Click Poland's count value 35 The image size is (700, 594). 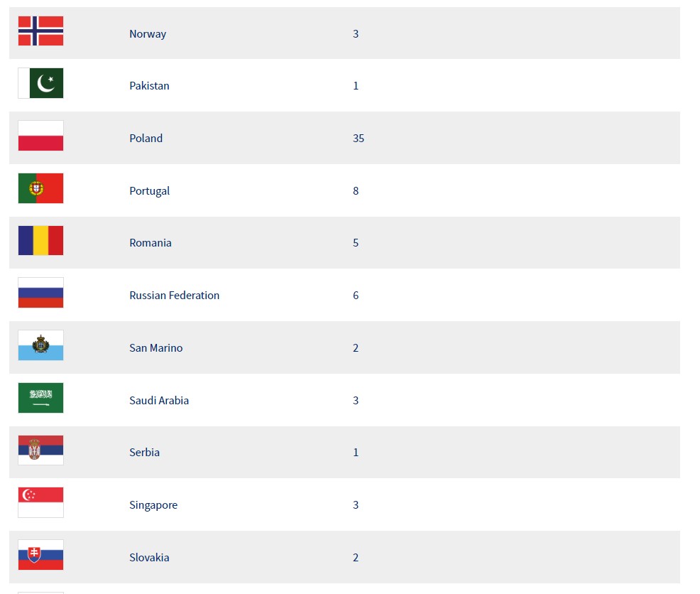point(359,138)
